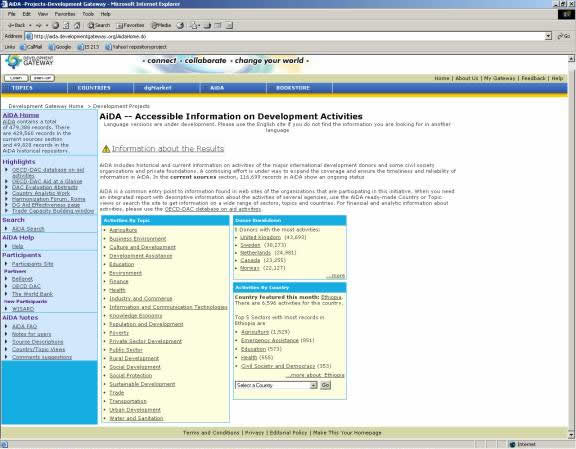Select the COUNTRIES navigation tab
This screenshot has height=449, width=576.
pyautogui.click(x=100, y=88)
